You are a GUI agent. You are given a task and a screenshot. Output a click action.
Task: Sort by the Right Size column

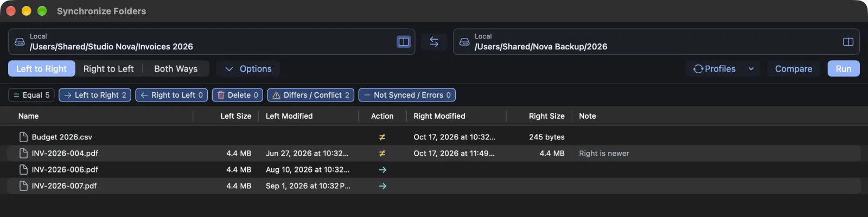(x=546, y=116)
